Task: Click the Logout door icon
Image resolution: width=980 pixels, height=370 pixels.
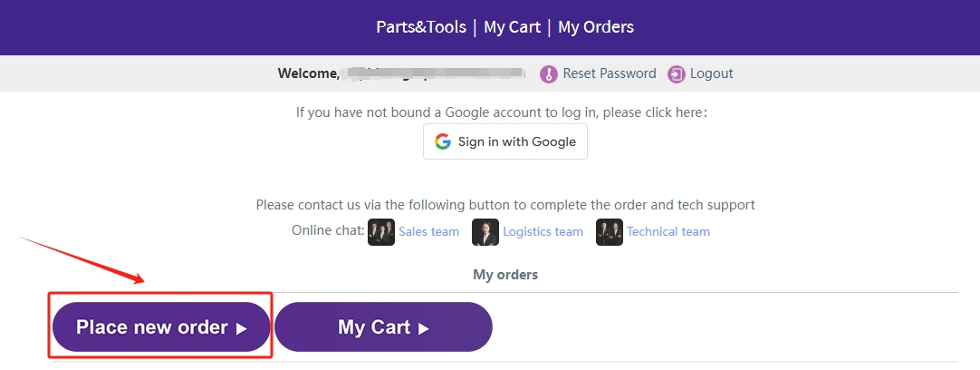Action: (677, 74)
